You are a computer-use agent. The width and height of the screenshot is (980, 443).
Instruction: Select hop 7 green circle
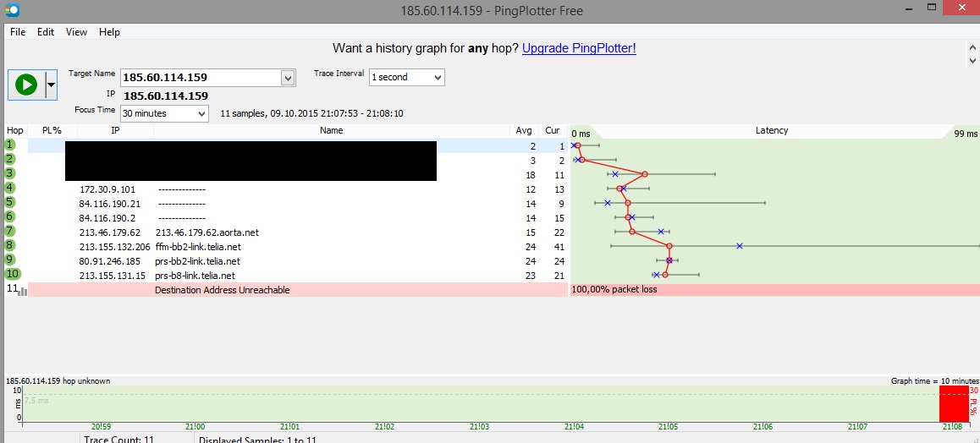pyautogui.click(x=9, y=231)
